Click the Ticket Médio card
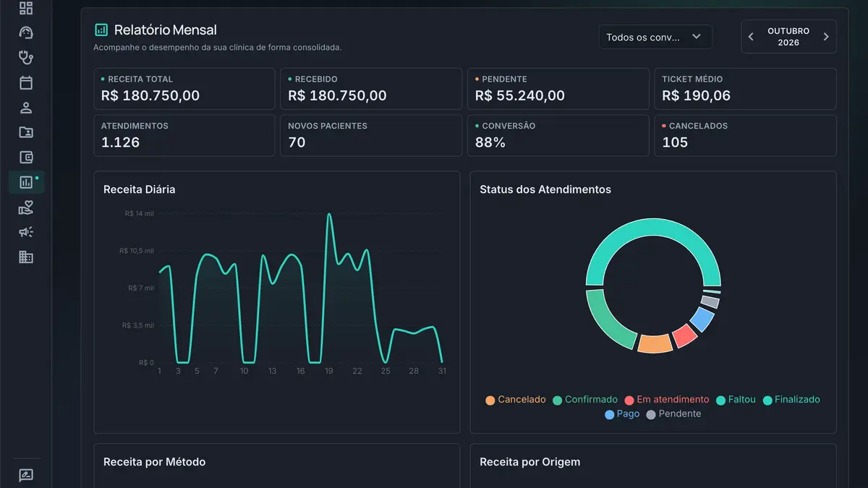Image resolution: width=868 pixels, height=488 pixels. (745, 89)
